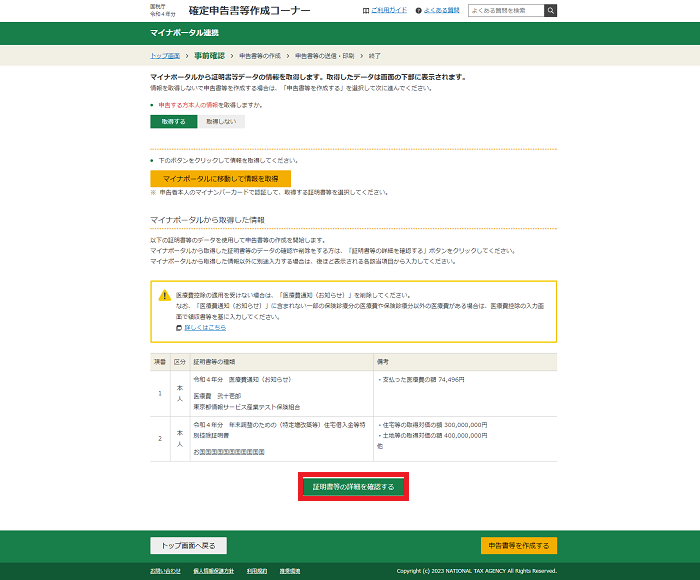Open the よくある質問 link

[440, 10]
